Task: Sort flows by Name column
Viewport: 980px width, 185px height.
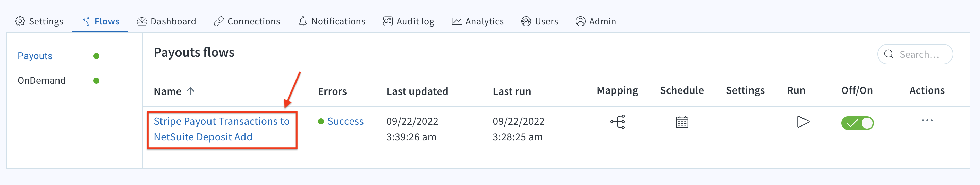Action: coord(174,91)
